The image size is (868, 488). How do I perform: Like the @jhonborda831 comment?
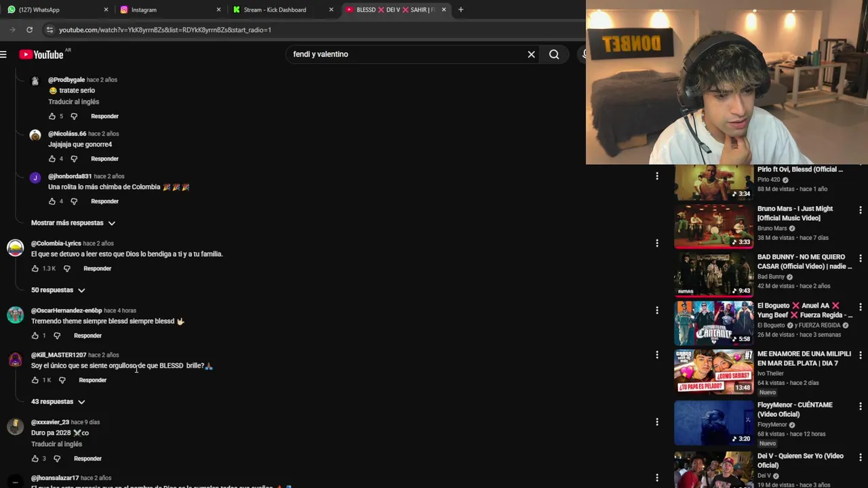pos(52,201)
